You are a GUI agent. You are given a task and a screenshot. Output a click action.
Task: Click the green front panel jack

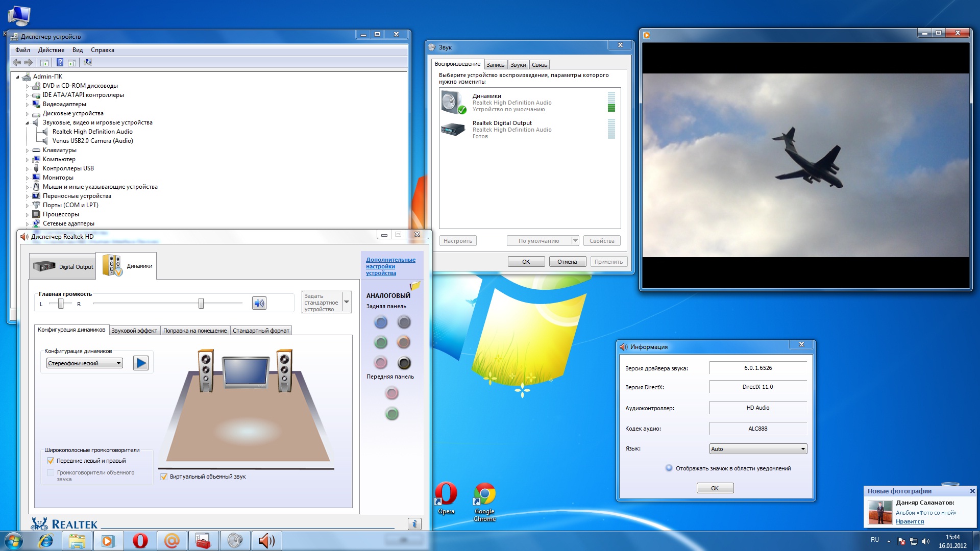coord(392,414)
